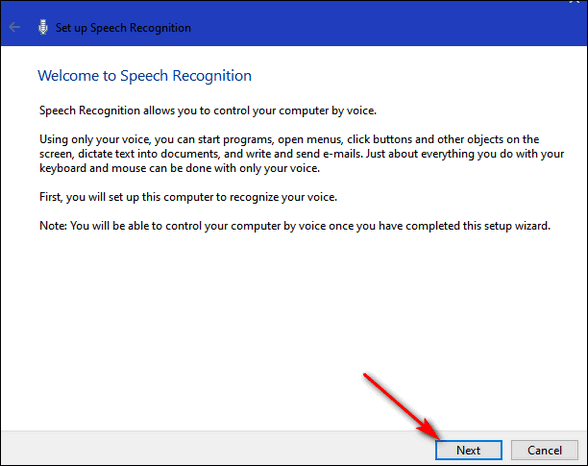Click the paragraph starting 'Using only your voice'
This screenshot has height=466, width=588.
point(302,154)
